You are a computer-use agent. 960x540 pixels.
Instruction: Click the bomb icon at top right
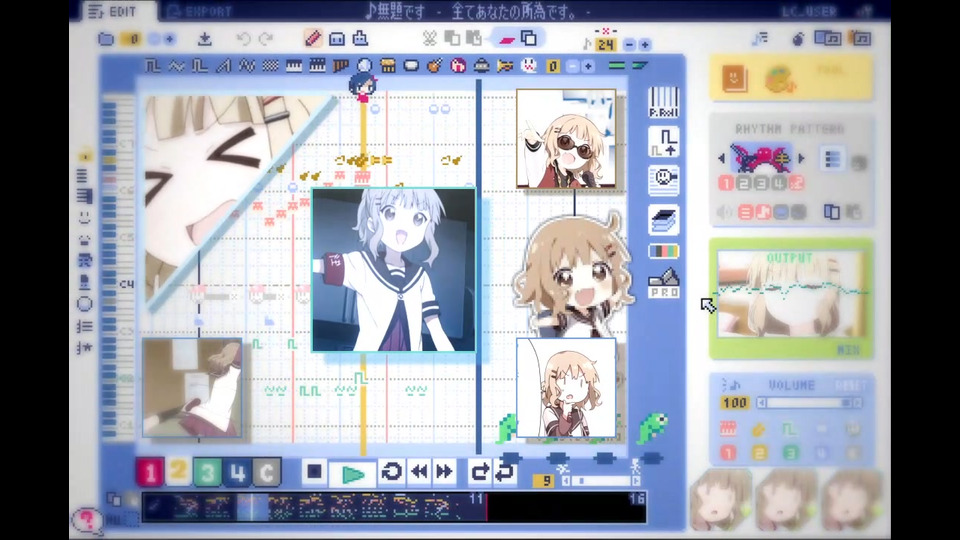[798, 39]
